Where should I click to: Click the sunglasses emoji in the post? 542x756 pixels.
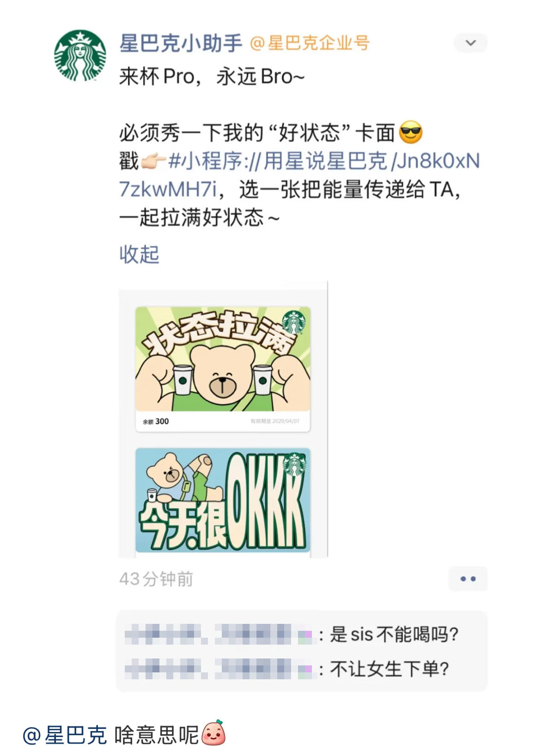[410, 133]
